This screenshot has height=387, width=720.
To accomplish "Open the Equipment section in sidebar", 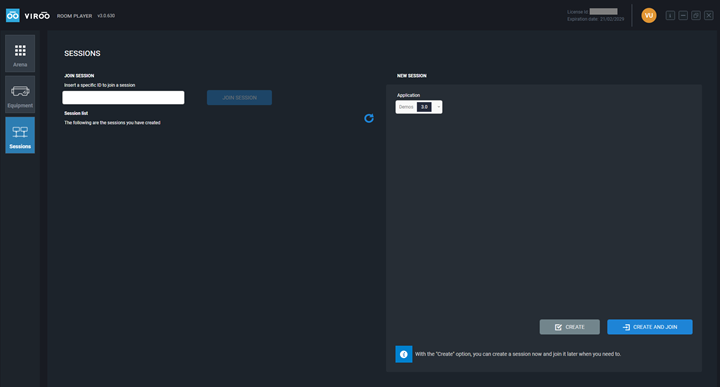I will 20,94.
